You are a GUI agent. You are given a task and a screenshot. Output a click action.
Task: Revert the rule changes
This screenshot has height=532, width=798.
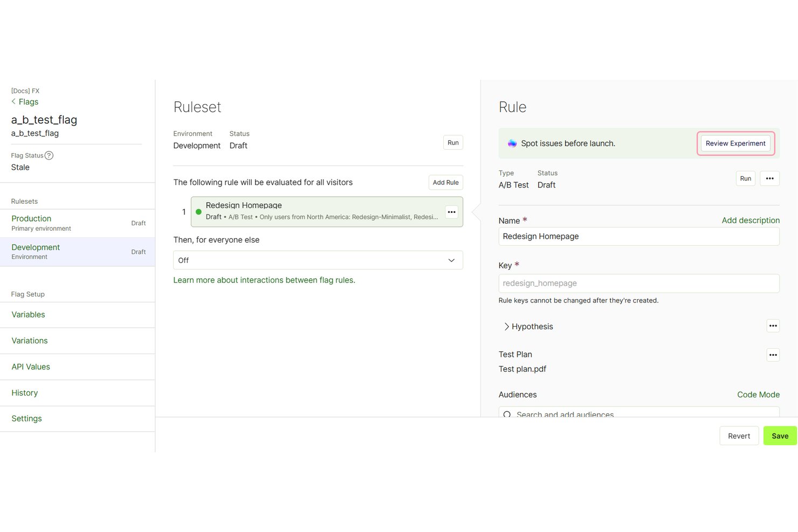[x=739, y=436]
